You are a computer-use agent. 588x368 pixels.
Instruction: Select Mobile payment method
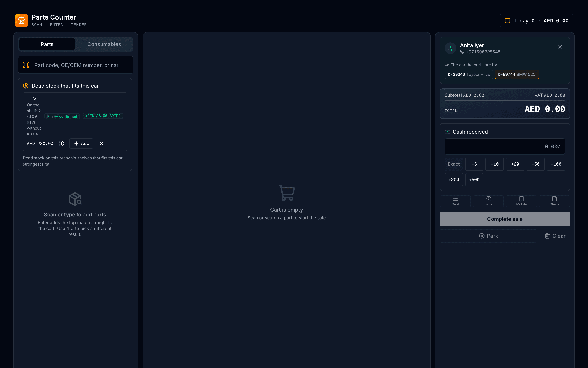point(521,201)
